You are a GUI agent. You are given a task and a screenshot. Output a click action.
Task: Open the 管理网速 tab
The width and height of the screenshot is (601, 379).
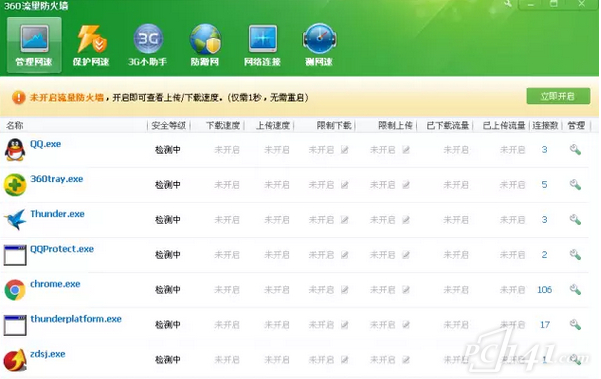[x=34, y=45]
